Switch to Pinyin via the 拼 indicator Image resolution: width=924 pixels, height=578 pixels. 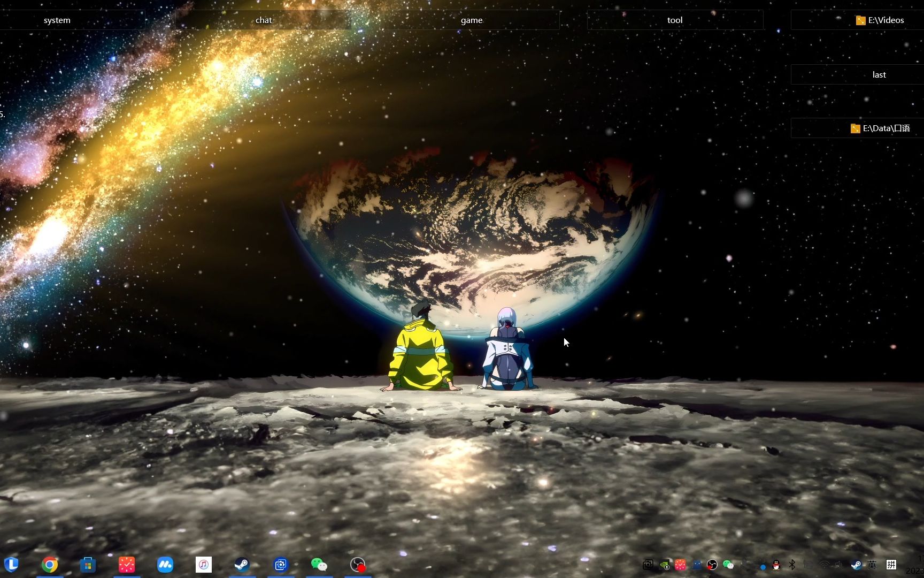point(892,564)
